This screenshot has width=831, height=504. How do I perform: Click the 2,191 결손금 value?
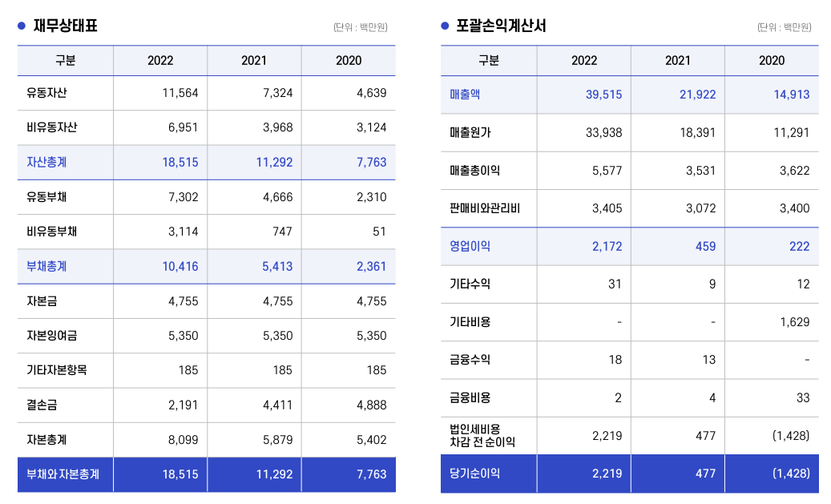184,405
